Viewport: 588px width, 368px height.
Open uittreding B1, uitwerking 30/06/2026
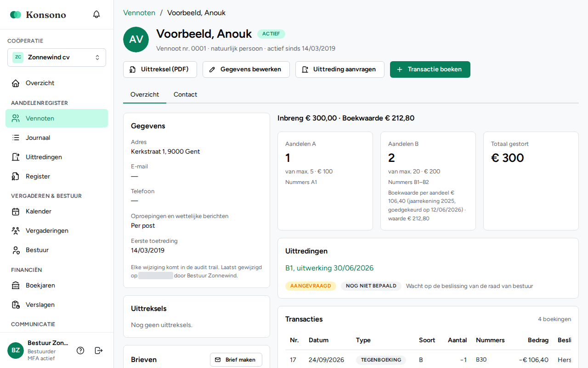[x=329, y=268]
